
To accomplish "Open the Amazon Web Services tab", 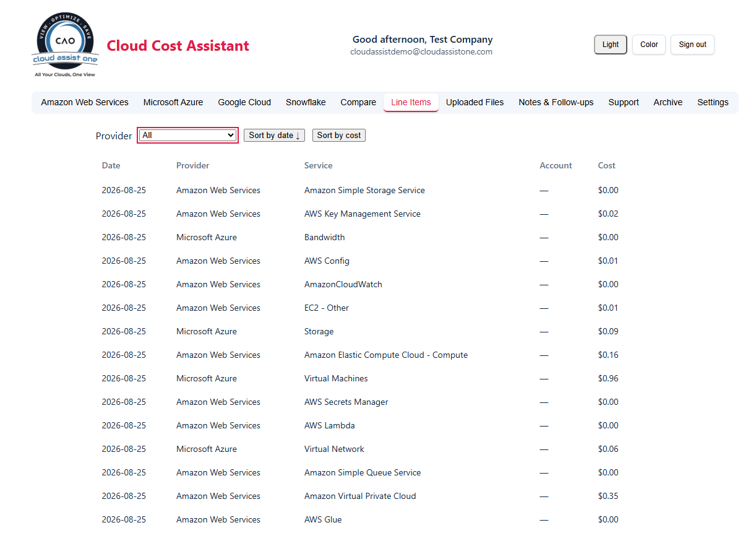I will pos(85,102).
